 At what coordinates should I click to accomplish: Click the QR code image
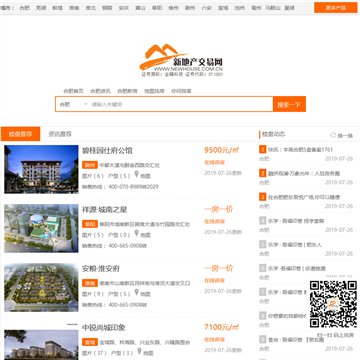click(x=333, y=304)
